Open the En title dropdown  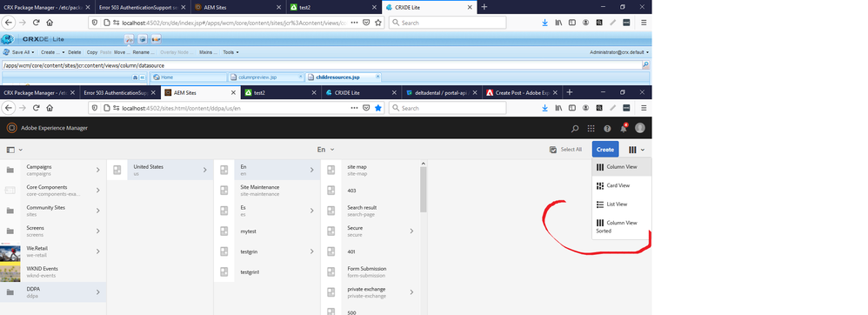point(325,150)
